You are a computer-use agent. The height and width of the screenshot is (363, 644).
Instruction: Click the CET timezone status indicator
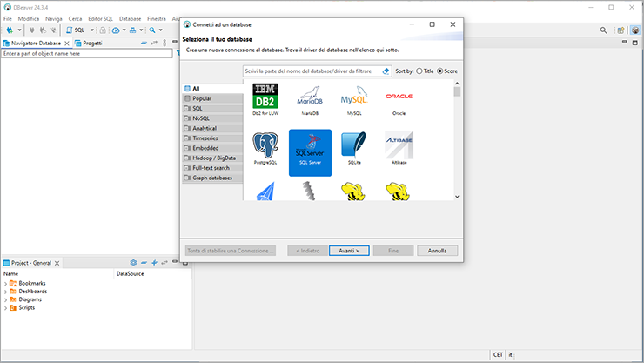click(498, 354)
